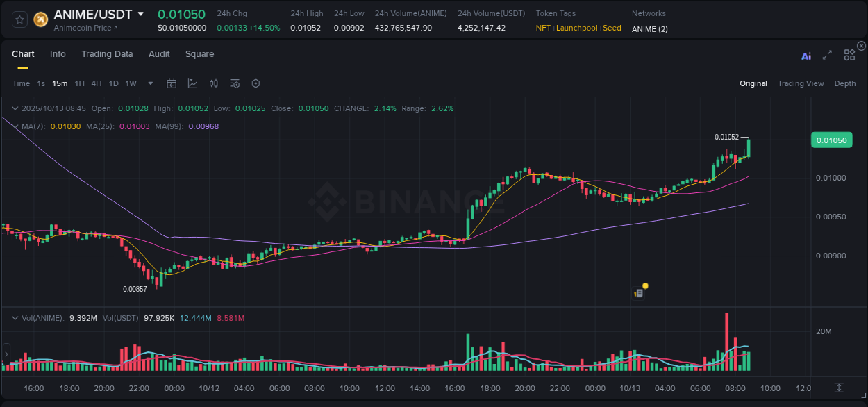Viewport: 868px width, 407px height.
Task: Open the indicator settings list icon
Action: click(235, 83)
